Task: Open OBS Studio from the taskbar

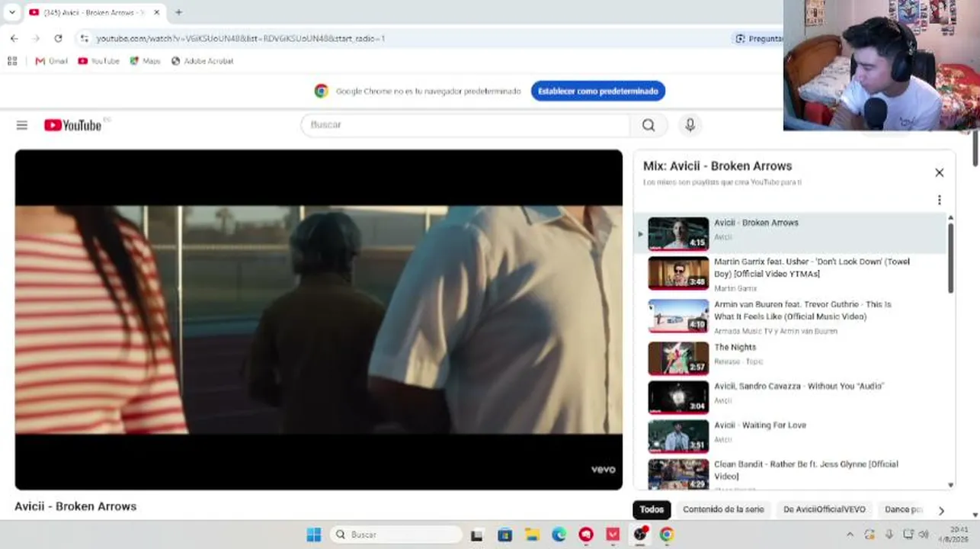Action: [640, 535]
